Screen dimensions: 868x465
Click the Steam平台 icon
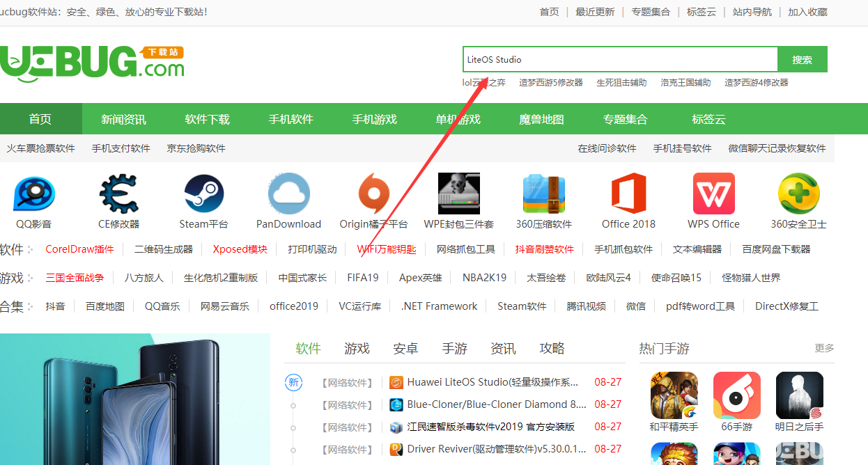(203, 194)
